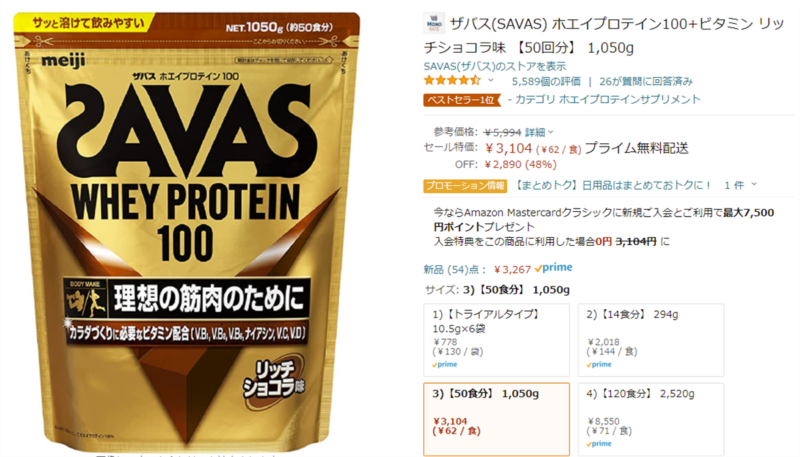Screen dimensions: 800x457
Task: Expand the 詳細 dropdown next to 参考価格
Action: (x=539, y=133)
